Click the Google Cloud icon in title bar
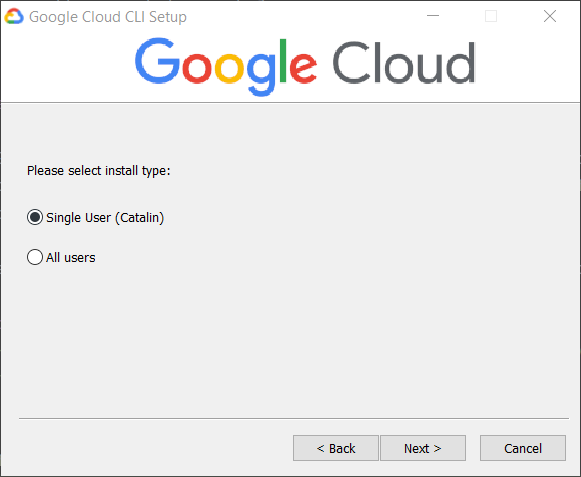 click(x=14, y=17)
